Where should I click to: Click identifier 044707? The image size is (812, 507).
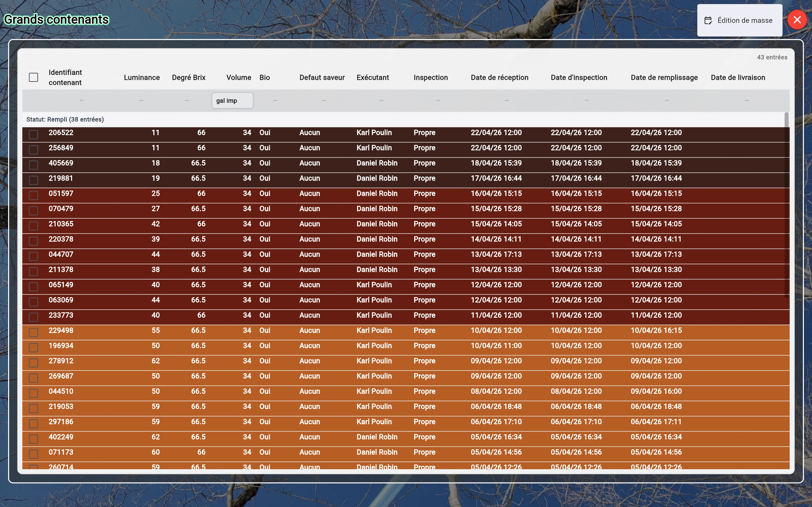coord(61,254)
